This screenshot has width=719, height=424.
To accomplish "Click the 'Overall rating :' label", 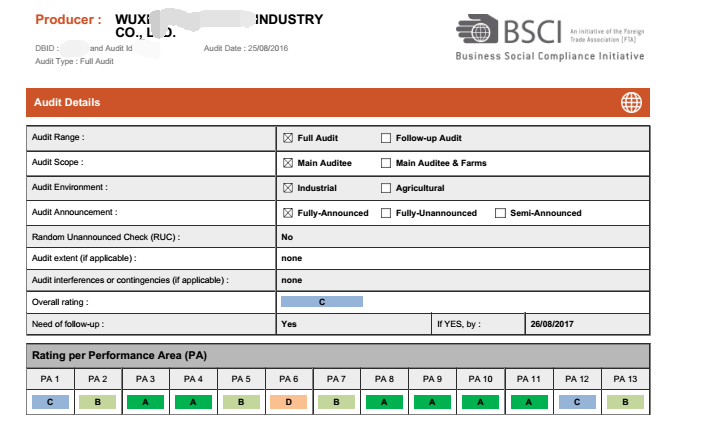I will pos(60,302).
